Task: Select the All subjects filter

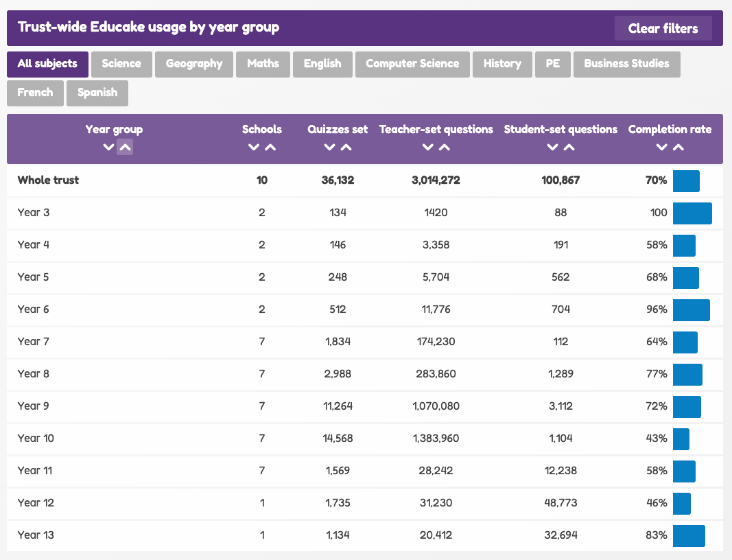Action: pos(47,64)
